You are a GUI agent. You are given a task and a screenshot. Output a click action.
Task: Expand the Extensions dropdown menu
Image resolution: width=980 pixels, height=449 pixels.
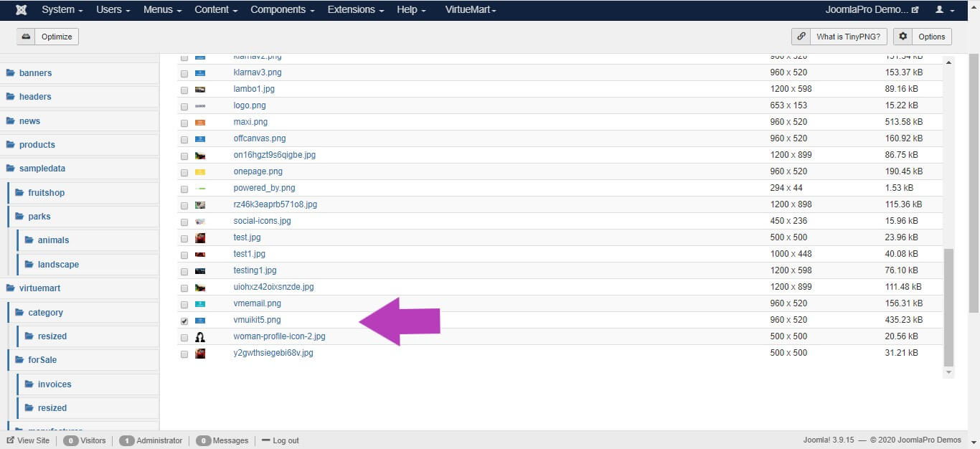click(x=355, y=10)
